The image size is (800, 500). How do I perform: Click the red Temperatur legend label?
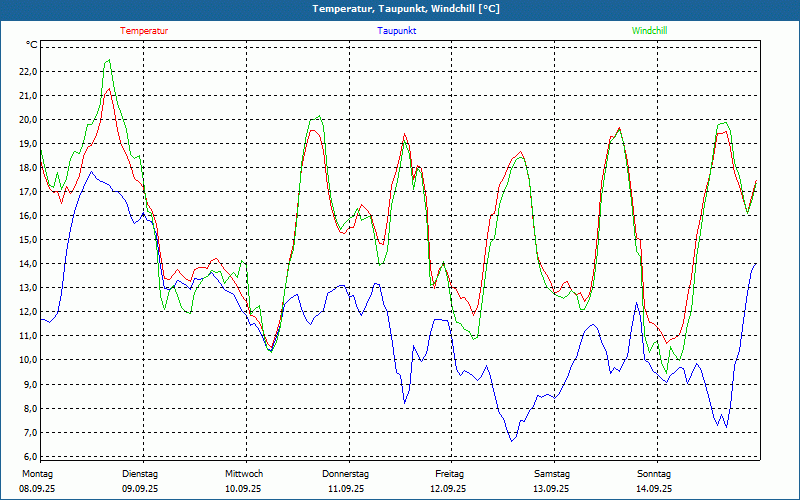(144, 31)
